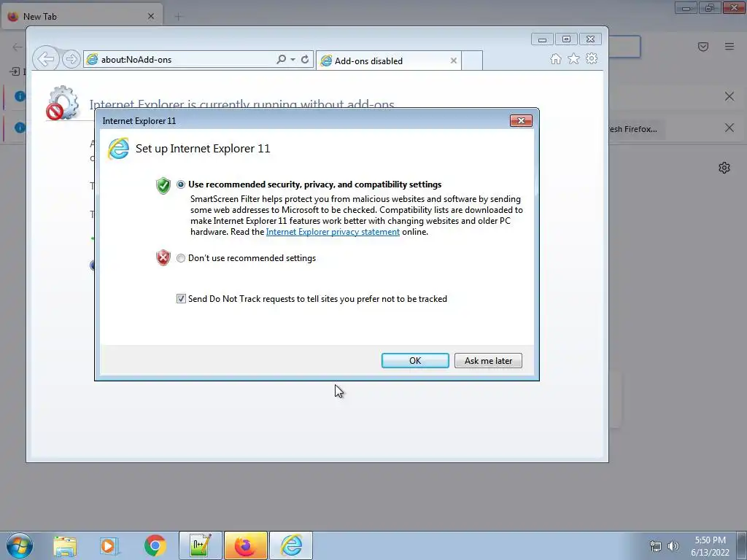Close the Firefox New Tab
The width and height of the screenshot is (747, 560).
pos(151,16)
